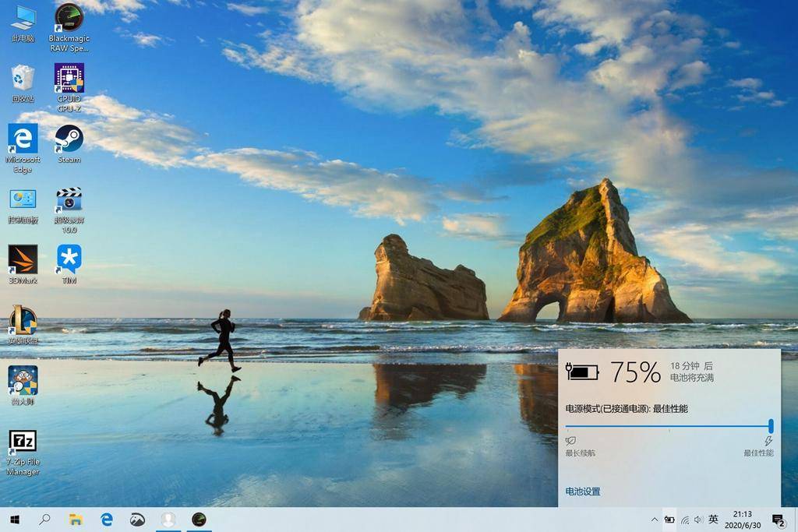The image size is (798, 532).
Task: Click the TIM desktop icon
Action: click(69, 264)
